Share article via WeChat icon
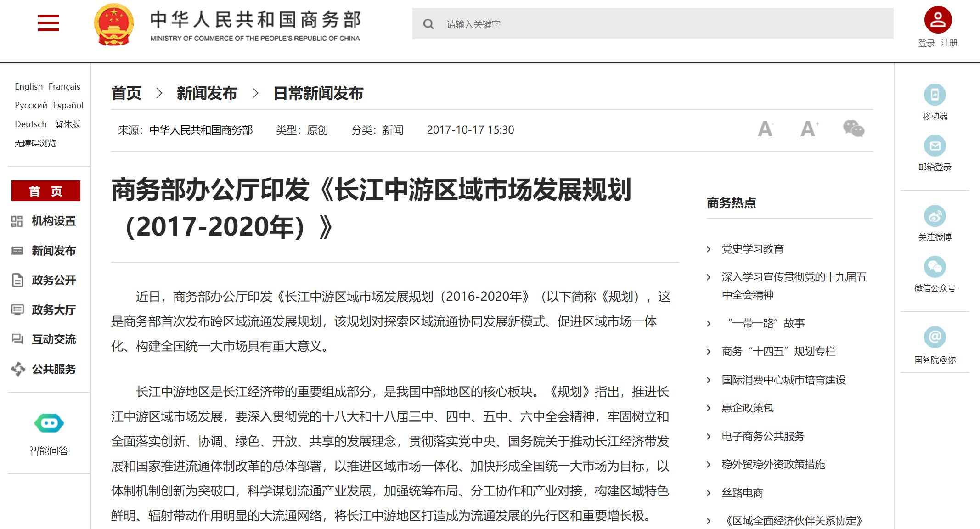980x529 pixels. coord(853,129)
